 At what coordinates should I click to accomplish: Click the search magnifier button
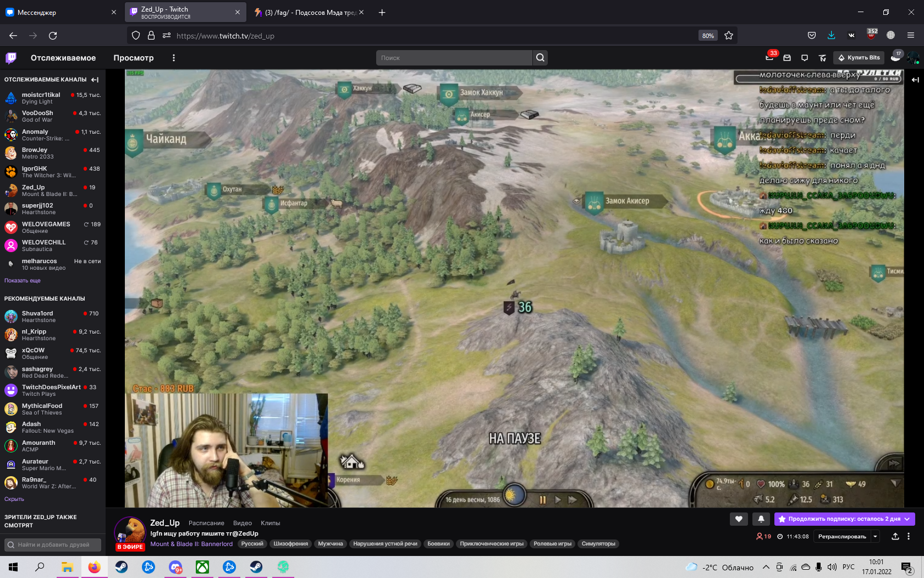click(540, 58)
